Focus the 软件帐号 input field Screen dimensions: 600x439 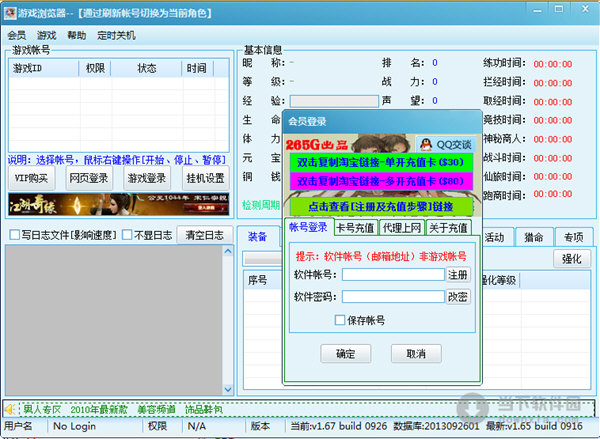[392, 274]
